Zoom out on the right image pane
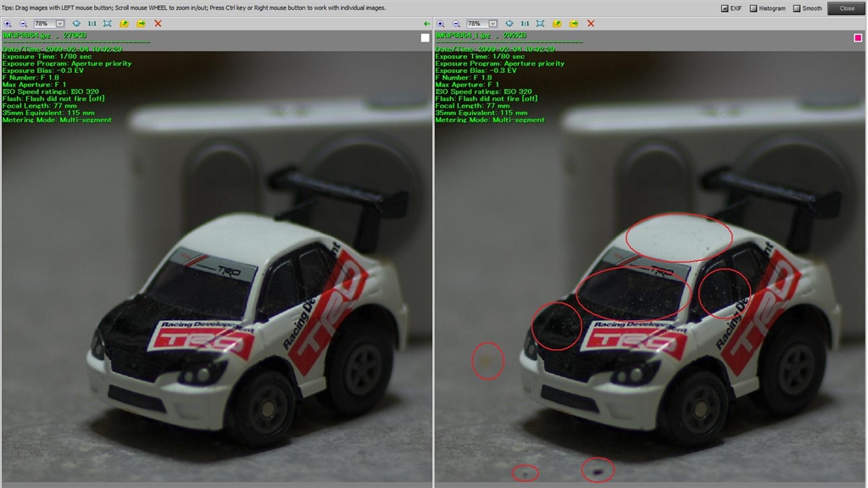The width and height of the screenshot is (868, 488). (456, 24)
